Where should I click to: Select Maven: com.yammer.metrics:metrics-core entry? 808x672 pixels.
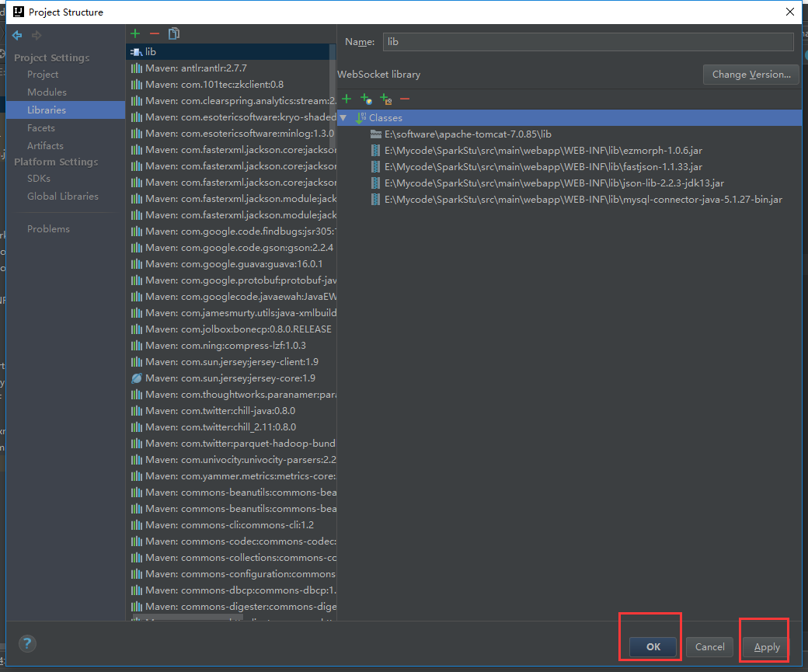click(231, 476)
